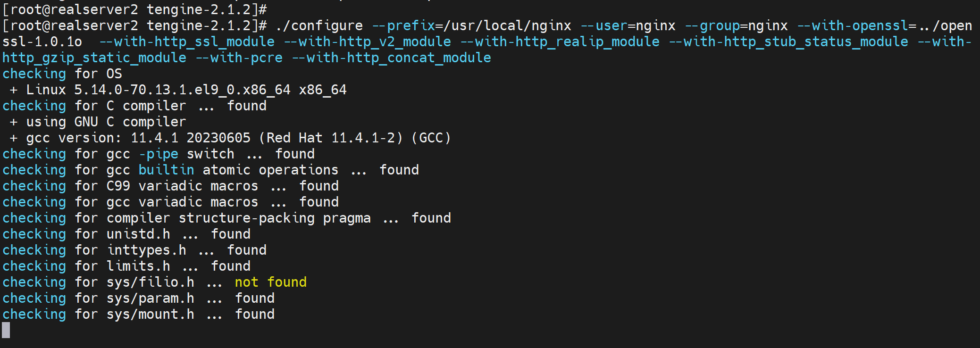Click the --with-http_realip_module flag
Image resolution: width=980 pixels, height=348 pixels.
point(560,41)
